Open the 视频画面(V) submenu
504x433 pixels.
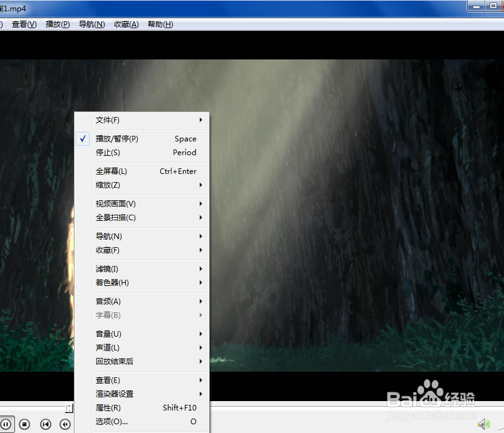coord(141,203)
